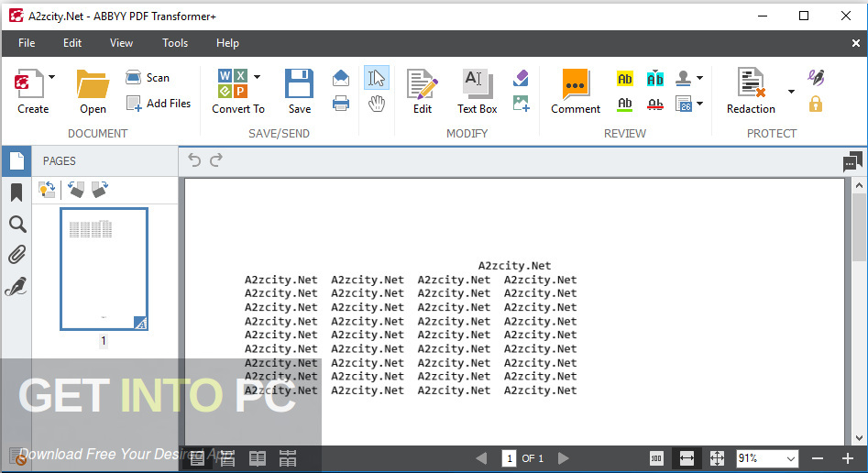This screenshot has height=473, width=868.
Task: Expand the Bates numbering dropdown arrow
Action: click(x=699, y=104)
